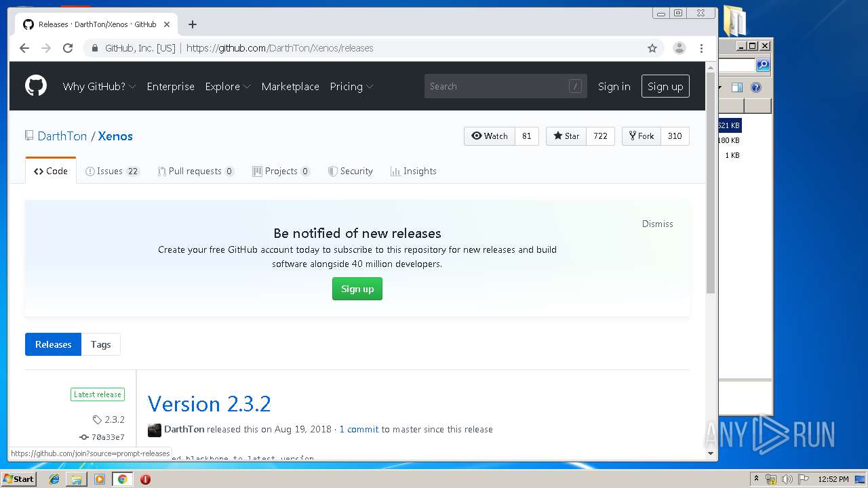Click the volume tray icon
Screen dimensions: 868x488
click(787, 479)
